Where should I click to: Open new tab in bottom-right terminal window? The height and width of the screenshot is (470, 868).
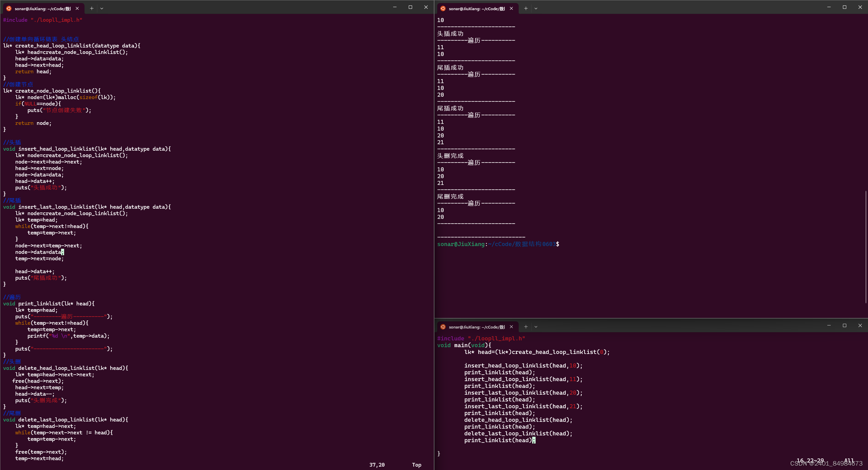coord(526,327)
